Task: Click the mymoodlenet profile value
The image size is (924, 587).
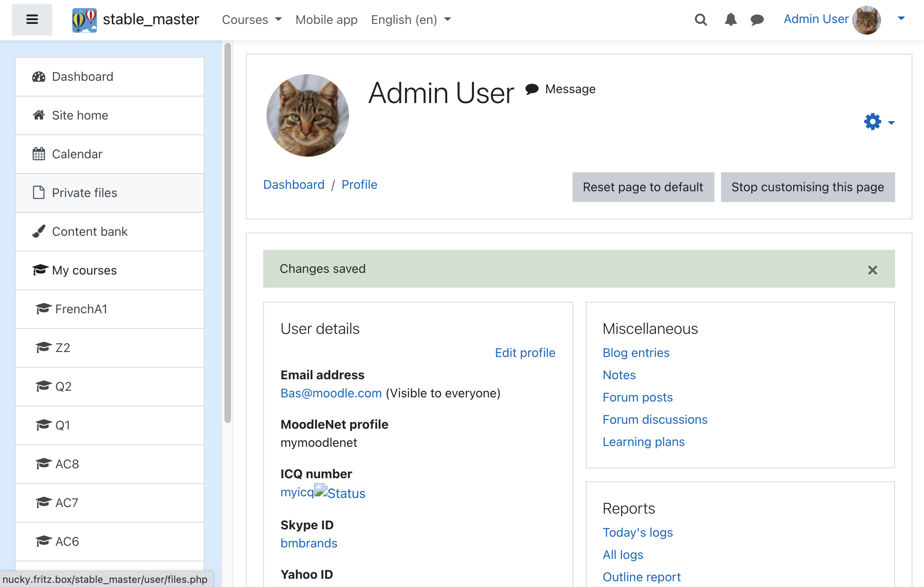Action: (x=319, y=443)
